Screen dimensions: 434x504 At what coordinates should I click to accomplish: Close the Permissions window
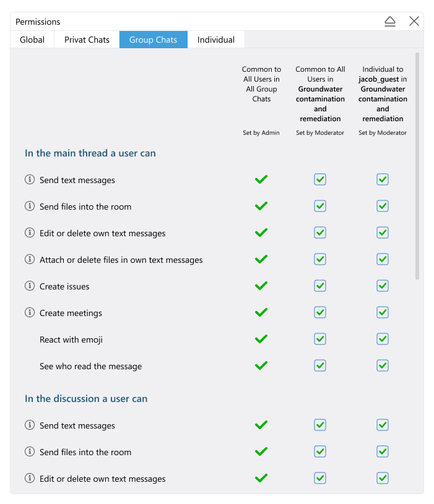coord(414,22)
